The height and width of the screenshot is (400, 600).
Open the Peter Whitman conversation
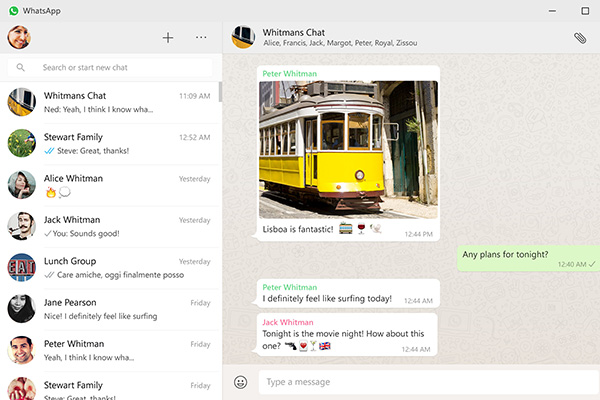click(110, 350)
